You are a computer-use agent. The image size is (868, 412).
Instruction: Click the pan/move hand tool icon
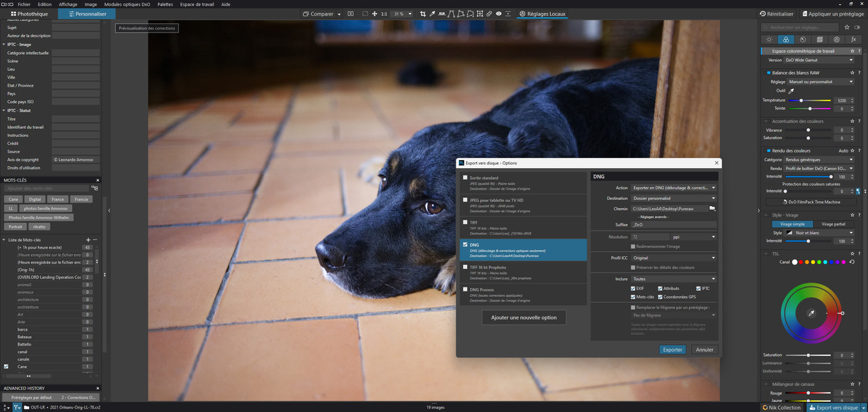374,14
